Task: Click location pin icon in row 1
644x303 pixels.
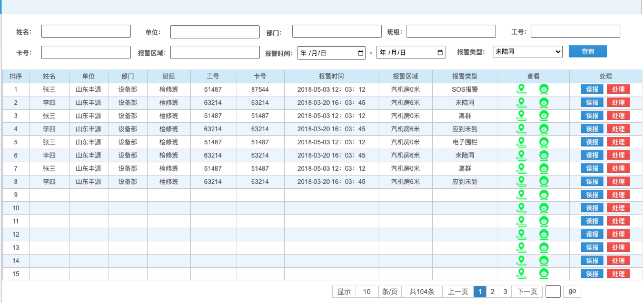Action: [x=521, y=89]
